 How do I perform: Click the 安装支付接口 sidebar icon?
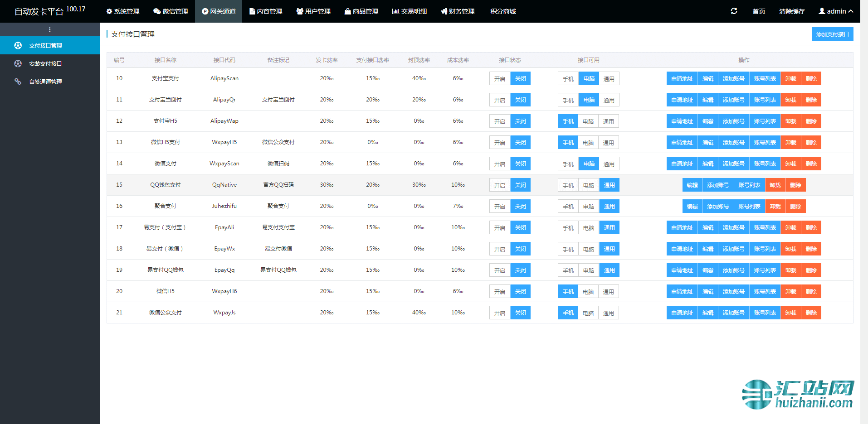18,63
